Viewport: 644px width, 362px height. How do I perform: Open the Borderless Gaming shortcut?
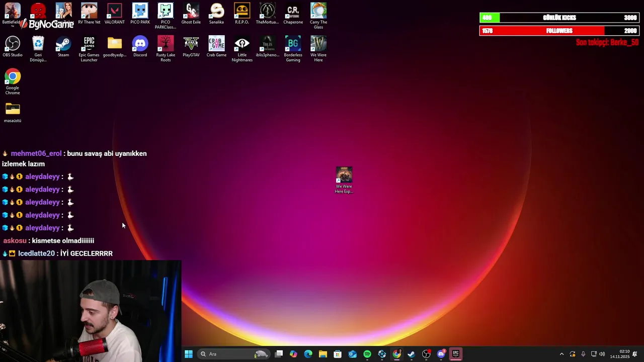click(293, 49)
